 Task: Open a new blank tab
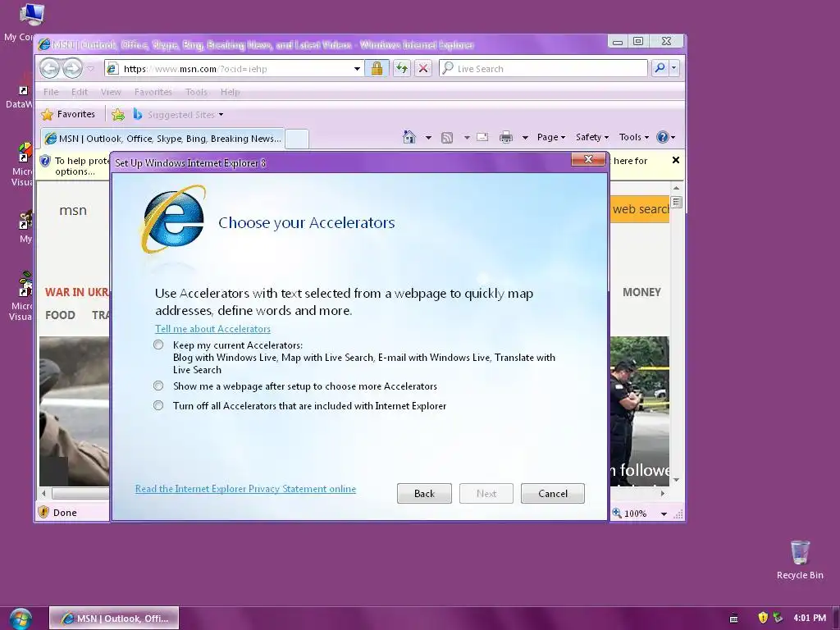[x=297, y=139]
